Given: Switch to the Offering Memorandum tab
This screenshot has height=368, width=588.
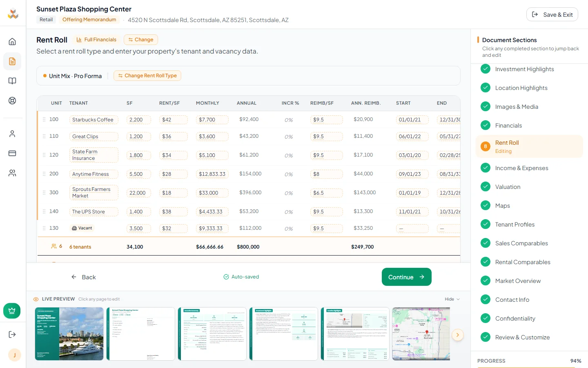Looking at the screenshot, I should [89, 19].
